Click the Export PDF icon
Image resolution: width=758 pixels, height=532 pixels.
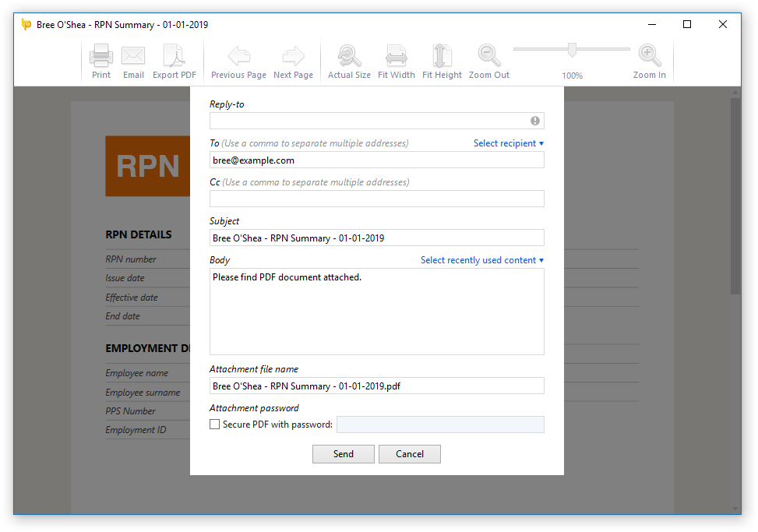tap(174, 55)
